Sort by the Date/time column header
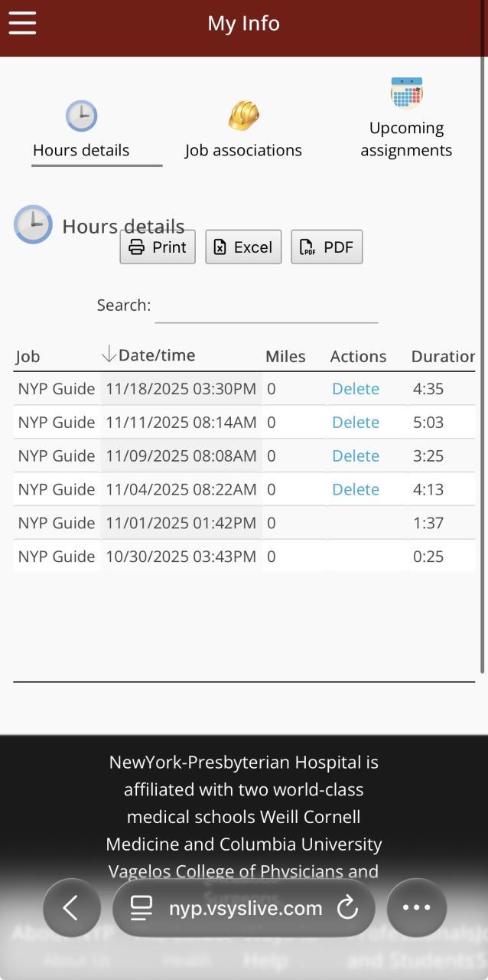 coord(157,355)
